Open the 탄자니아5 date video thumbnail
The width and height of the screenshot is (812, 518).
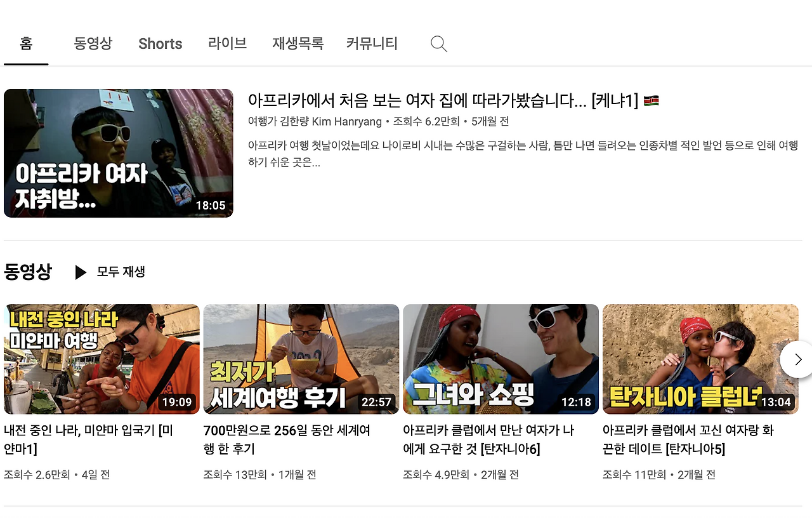700,359
